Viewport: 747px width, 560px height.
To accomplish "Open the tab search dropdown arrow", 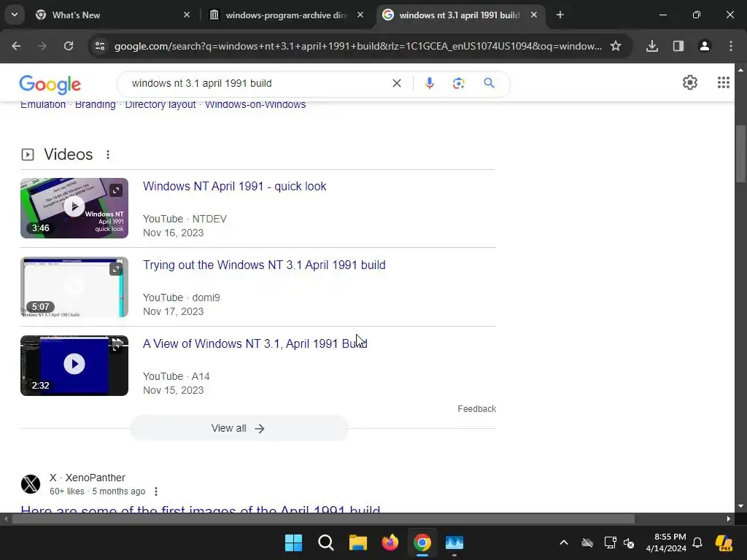I will pos(15,15).
